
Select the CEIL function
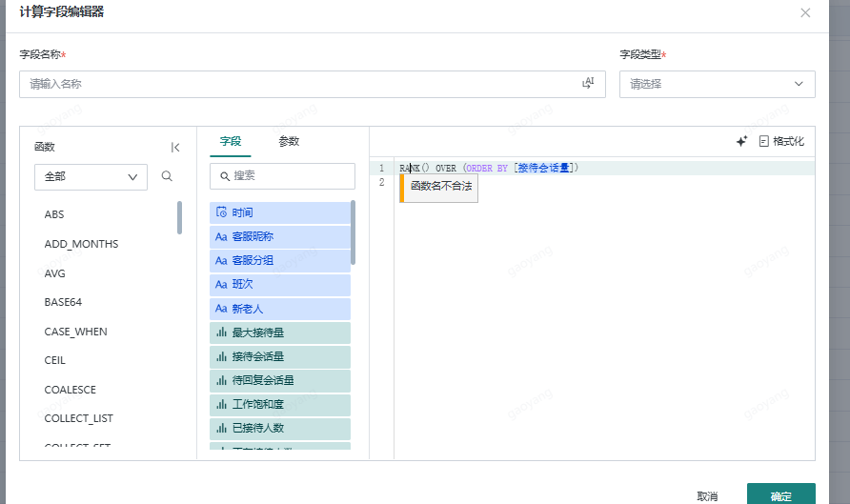pyautogui.click(x=54, y=360)
